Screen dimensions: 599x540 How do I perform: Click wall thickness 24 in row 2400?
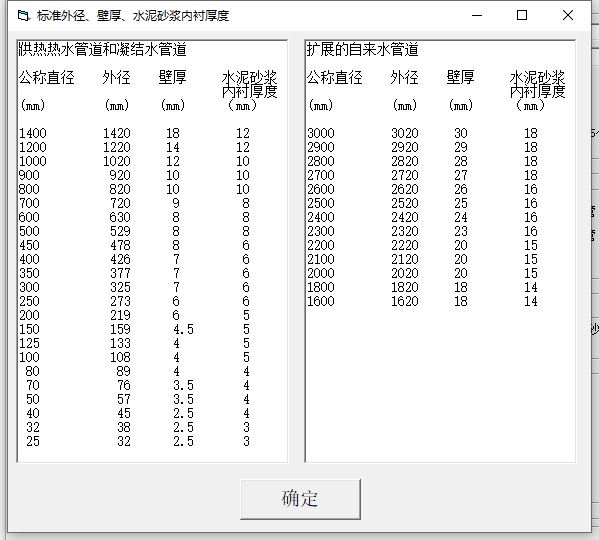pos(461,217)
